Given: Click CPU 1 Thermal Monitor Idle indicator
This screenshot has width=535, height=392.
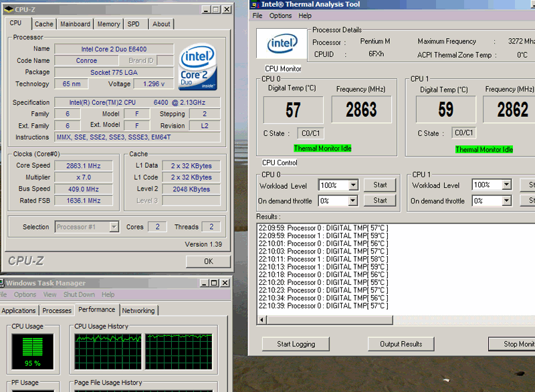Looking at the screenshot, I should pos(484,149).
